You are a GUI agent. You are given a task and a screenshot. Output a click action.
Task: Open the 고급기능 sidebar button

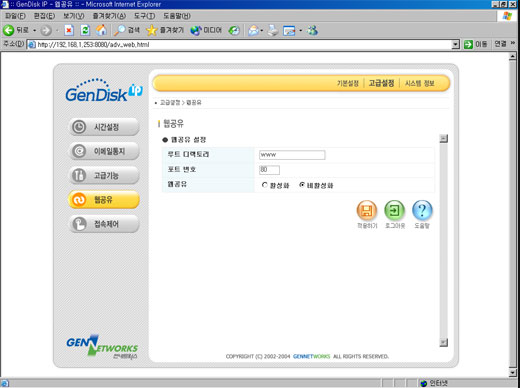point(104,175)
